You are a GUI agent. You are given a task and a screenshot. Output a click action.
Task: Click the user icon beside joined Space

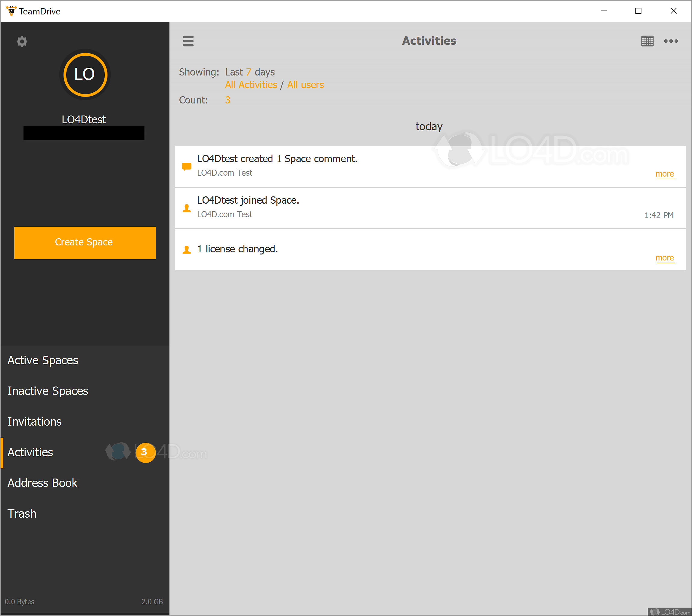point(187,208)
